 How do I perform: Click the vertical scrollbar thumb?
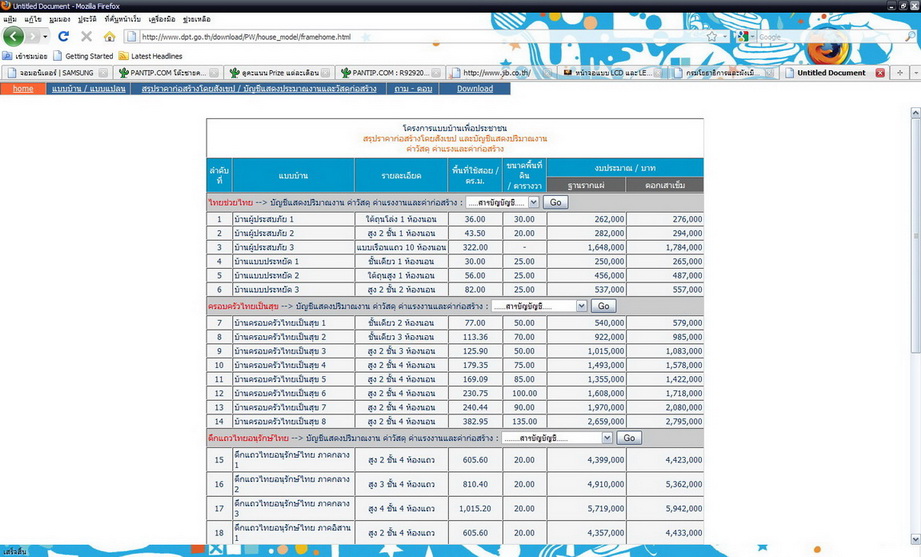point(915,235)
